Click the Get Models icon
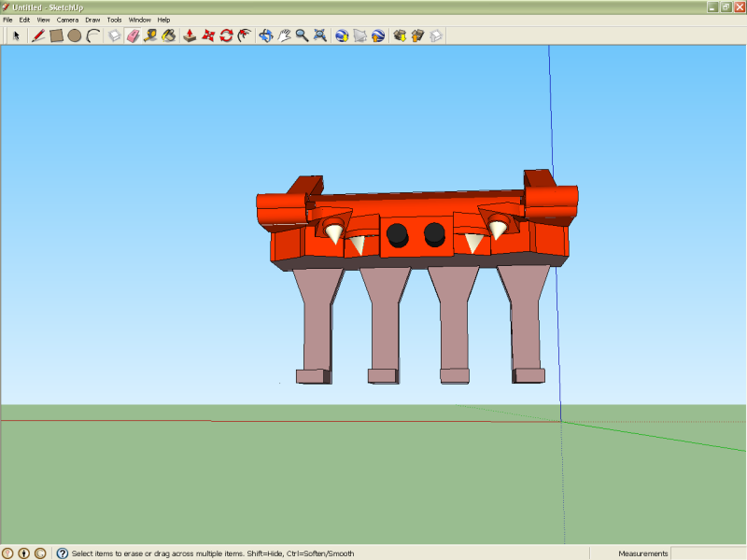Viewport: 747px width, 560px height. (x=400, y=35)
